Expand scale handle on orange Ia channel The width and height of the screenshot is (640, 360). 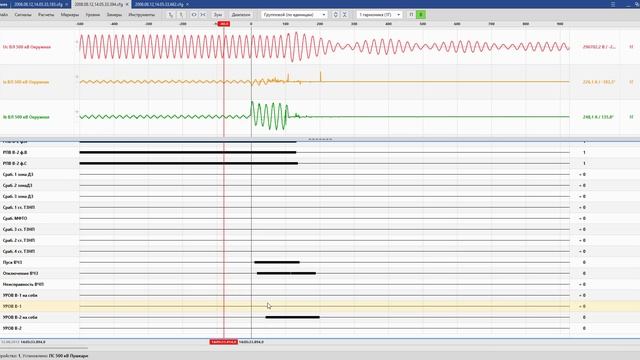77,77
